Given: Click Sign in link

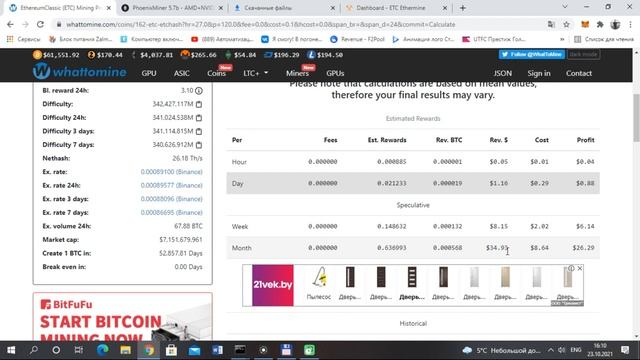Looking at the screenshot, I should click(x=539, y=73).
